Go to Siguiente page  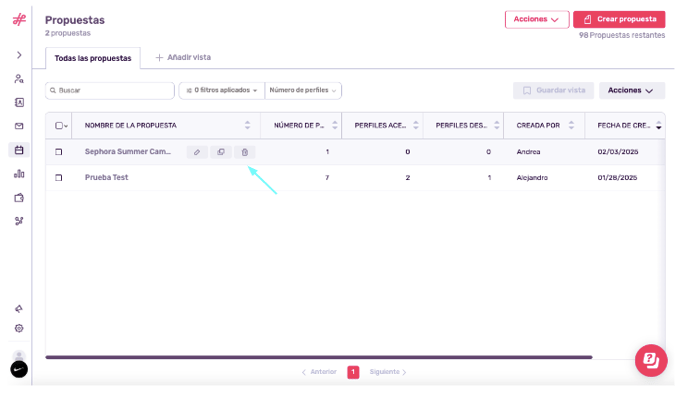click(x=388, y=372)
